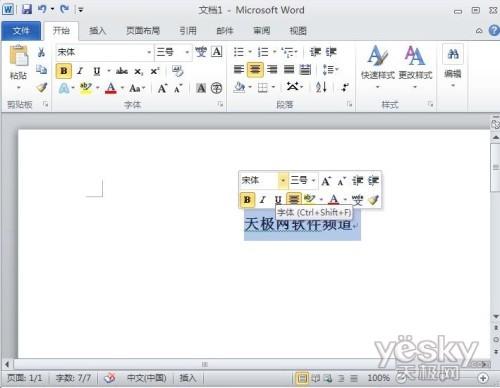Image resolution: width=500 pixels, height=388 pixels.
Task: Toggle strikethrough abc formatting
Action: [122, 71]
